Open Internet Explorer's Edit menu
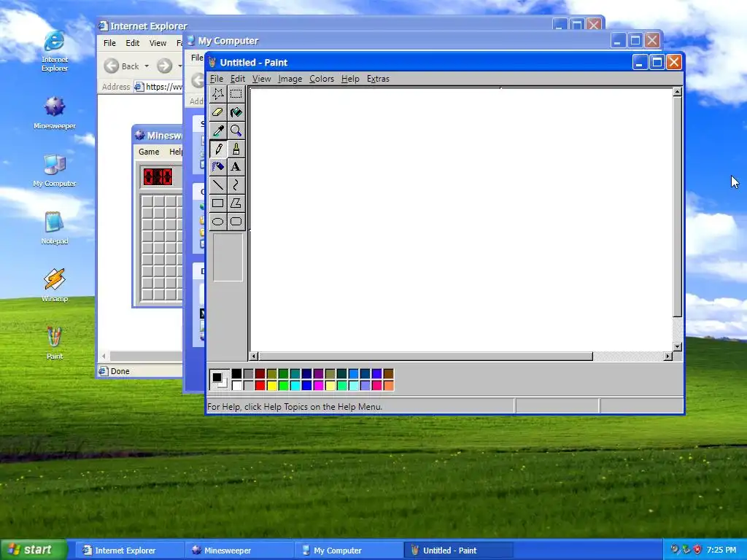 click(x=133, y=43)
